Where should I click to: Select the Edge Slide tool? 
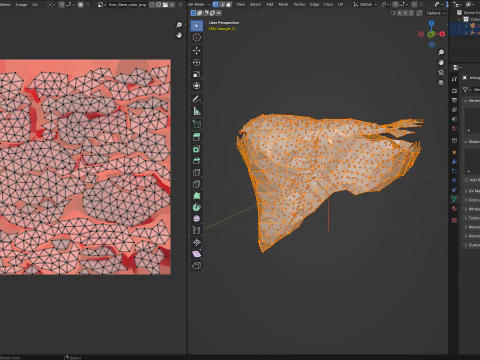[197, 230]
